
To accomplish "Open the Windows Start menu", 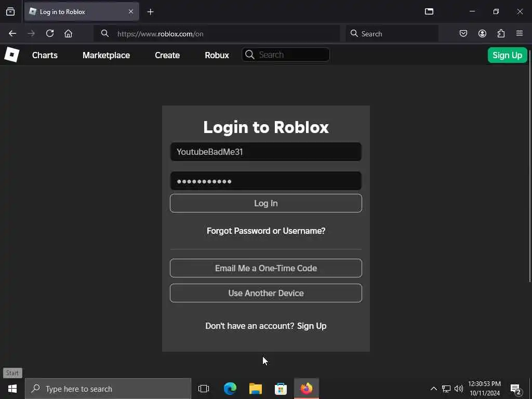I will [12, 389].
